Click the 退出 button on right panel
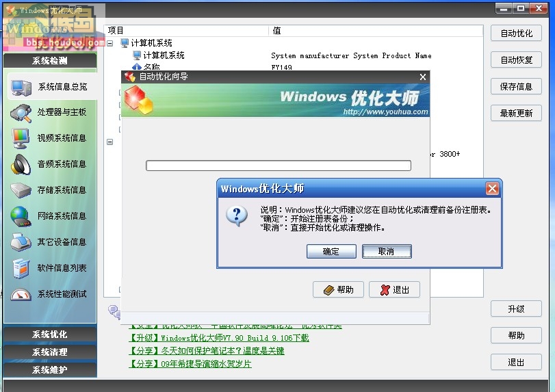The height and width of the screenshot is (392, 555). click(x=516, y=363)
